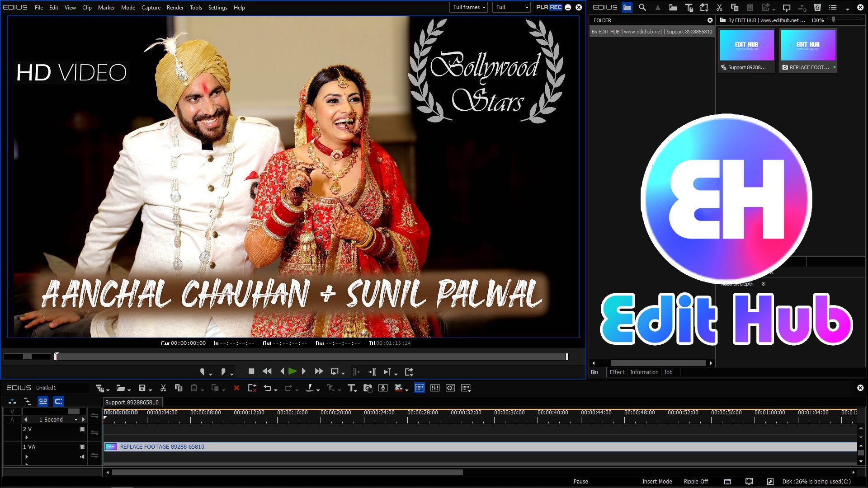868x488 pixels.
Task: Toggle video mute on track 2 V
Action: click(82, 429)
